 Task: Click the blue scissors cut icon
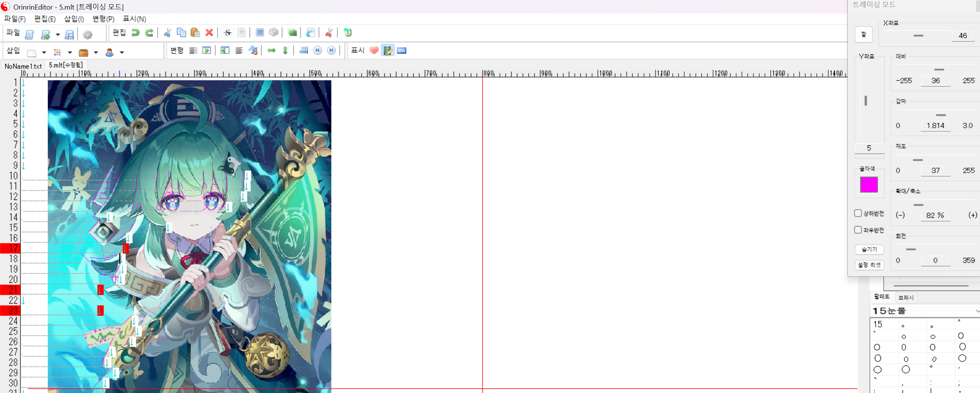tap(167, 33)
